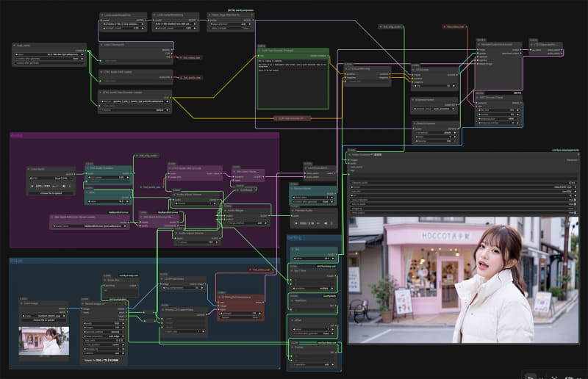Image resolution: width=588 pixels, height=379 pixels.
Task: Open more options in Preview Audio player
Action: tap(331, 223)
